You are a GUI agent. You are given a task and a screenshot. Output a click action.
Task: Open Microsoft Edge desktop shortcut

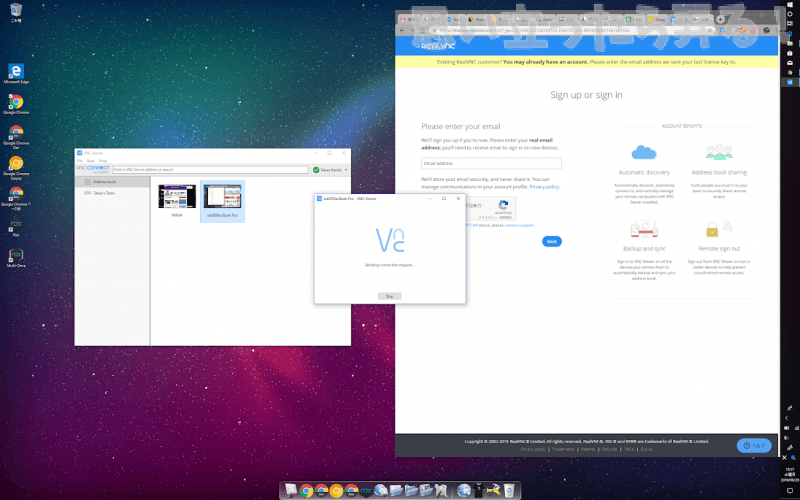click(16, 72)
